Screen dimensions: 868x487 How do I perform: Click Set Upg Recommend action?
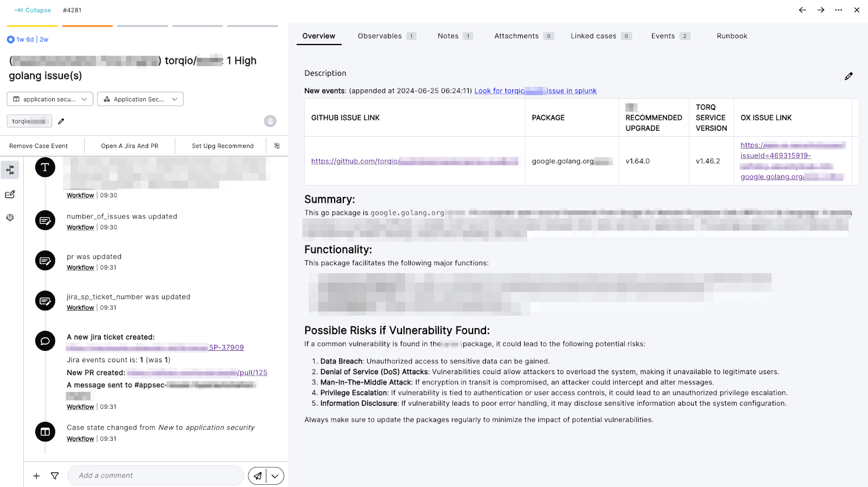pyautogui.click(x=222, y=146)
